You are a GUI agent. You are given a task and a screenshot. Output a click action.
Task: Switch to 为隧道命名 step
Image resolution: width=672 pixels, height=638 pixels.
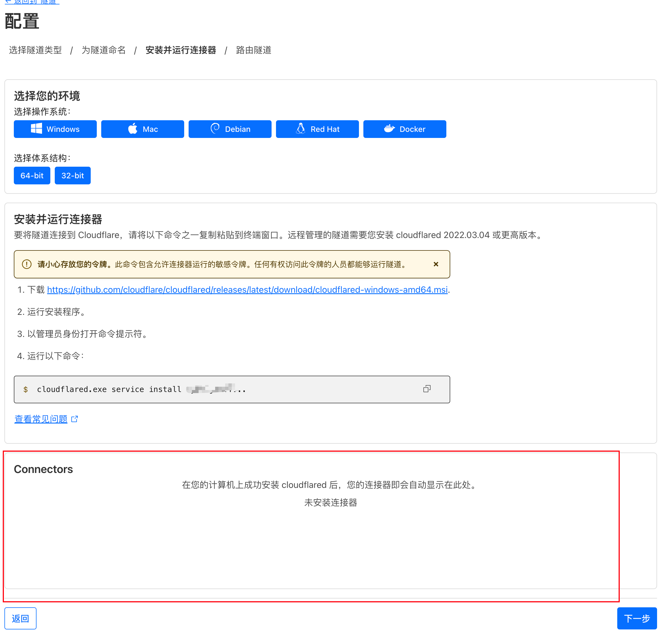coord(103,50)
